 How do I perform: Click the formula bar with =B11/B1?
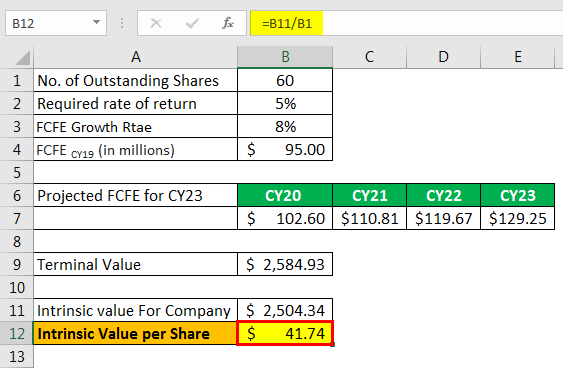click(406, 23)
